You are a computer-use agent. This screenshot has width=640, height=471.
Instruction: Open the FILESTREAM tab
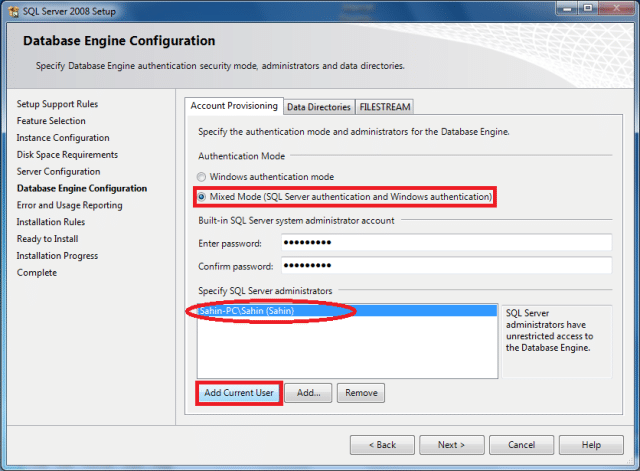click(384, 107)
